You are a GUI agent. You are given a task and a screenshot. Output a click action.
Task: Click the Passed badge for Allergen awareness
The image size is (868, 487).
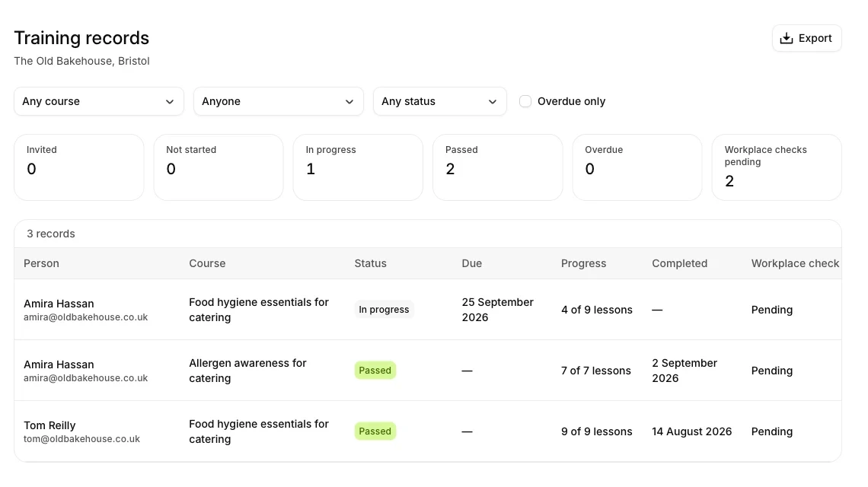pos(375,371)
